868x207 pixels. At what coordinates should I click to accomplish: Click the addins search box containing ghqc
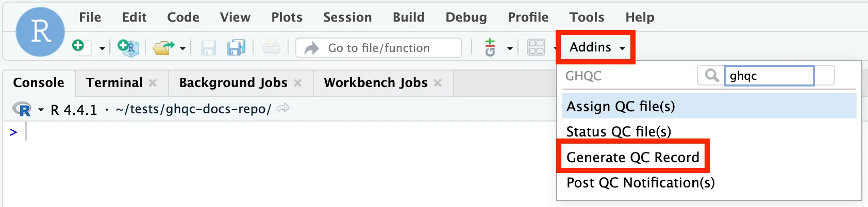(768, 76)
